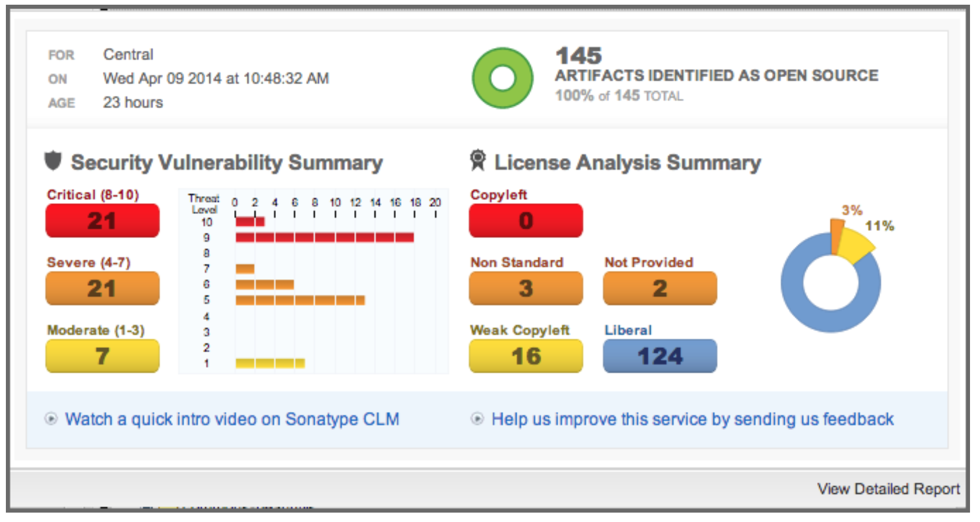Select the Critical (8-10) red count badge
Image resolution: width=980 pixels, height=522 pixels.
[102, 221]
